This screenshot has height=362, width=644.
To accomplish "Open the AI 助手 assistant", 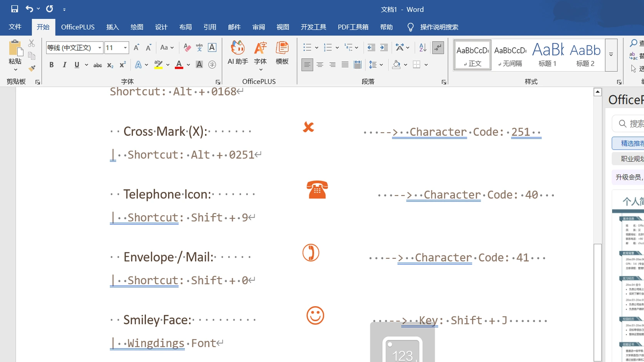I will (x=238, y=53).
